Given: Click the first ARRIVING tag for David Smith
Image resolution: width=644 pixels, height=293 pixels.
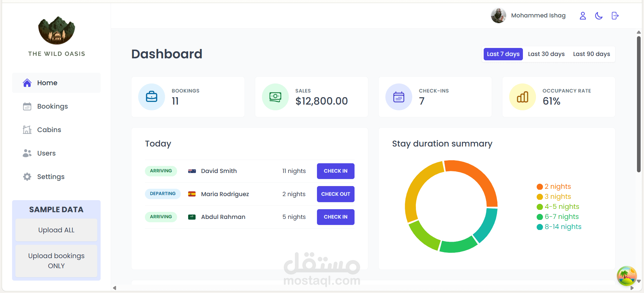Looking at the screenshot, I should coord(161,171).
